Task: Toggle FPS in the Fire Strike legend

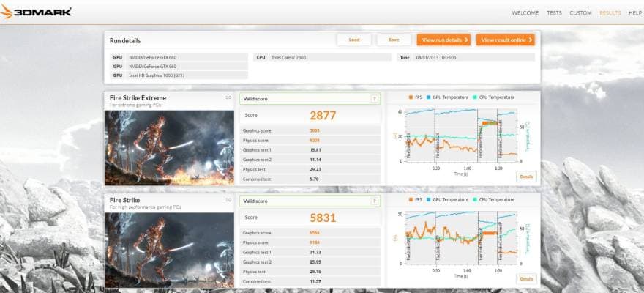Action: [x=415, y=200]
